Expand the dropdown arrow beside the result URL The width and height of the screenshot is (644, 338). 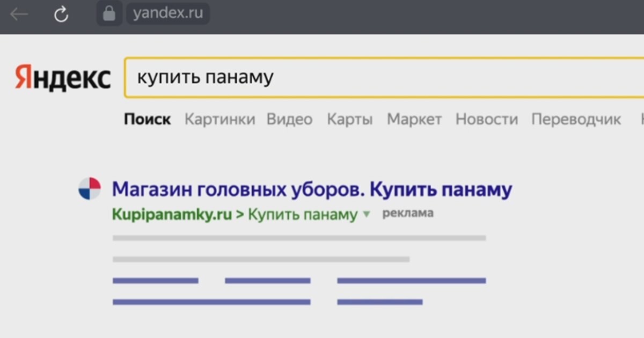pyautogui.click(x=367, y=215)
